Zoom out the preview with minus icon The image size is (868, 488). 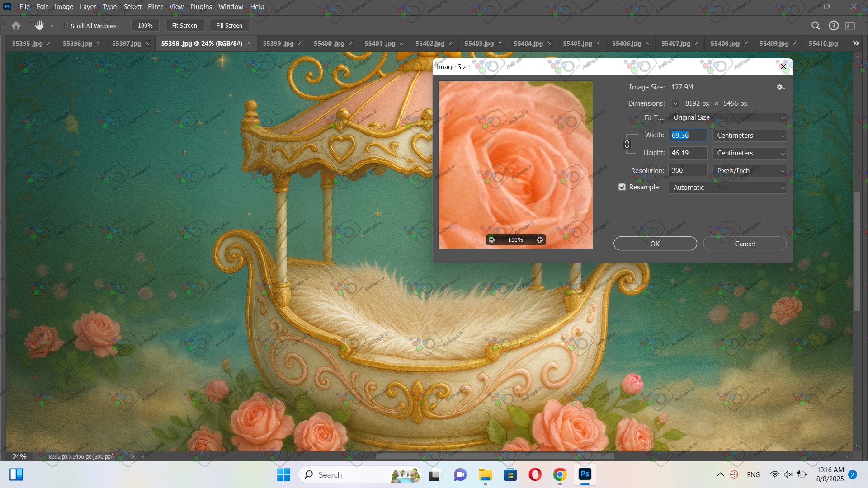click(492, 240)
